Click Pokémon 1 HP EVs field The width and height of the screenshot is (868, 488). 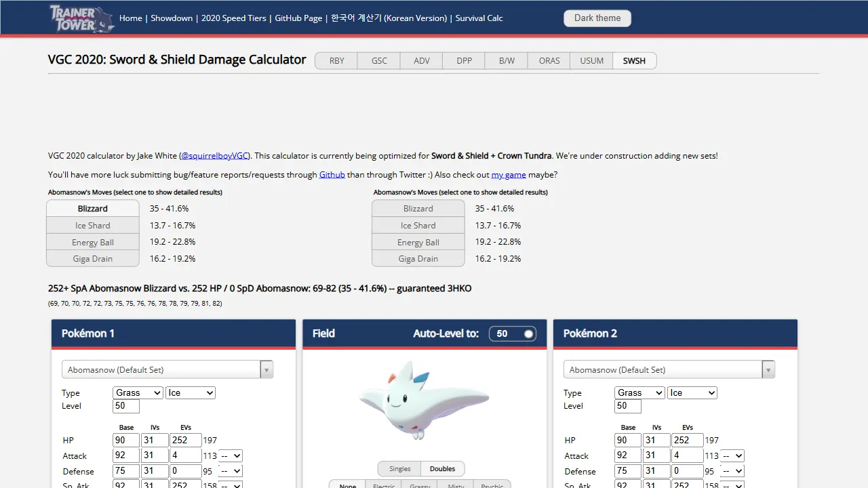tap(186, 441)
